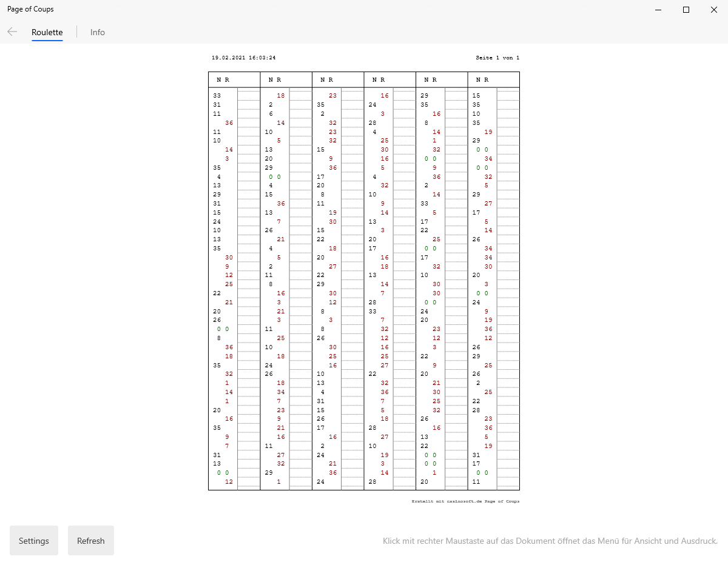Go back using the back arrow
The width and height of the screenshot is (728, 565).
click(12, 32)
